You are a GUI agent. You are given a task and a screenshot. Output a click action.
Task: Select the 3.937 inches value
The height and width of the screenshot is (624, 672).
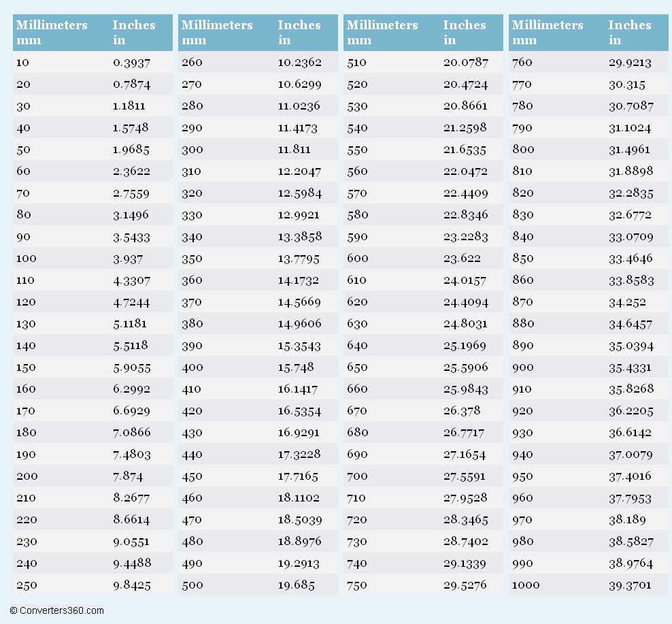point(129,258)
